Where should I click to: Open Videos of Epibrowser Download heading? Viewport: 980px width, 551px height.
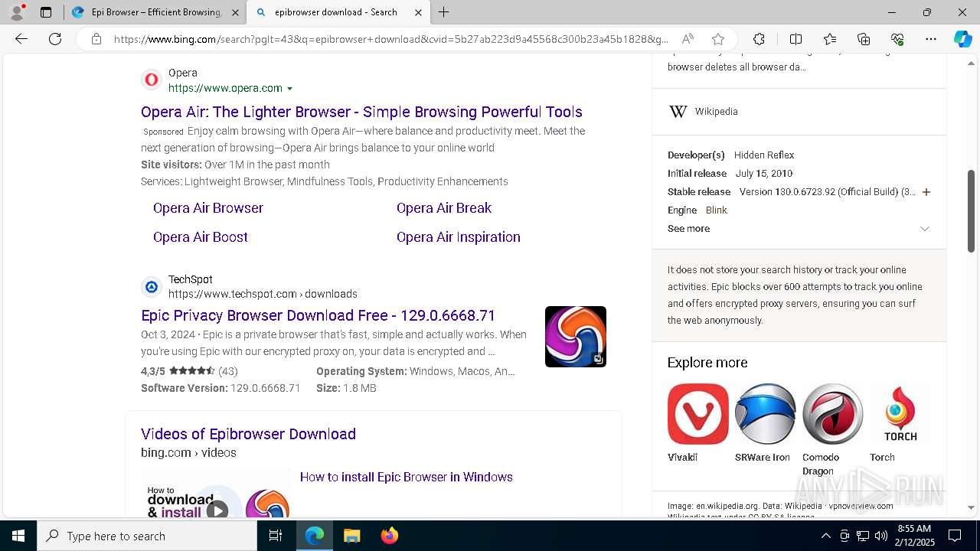click(248, 434)
